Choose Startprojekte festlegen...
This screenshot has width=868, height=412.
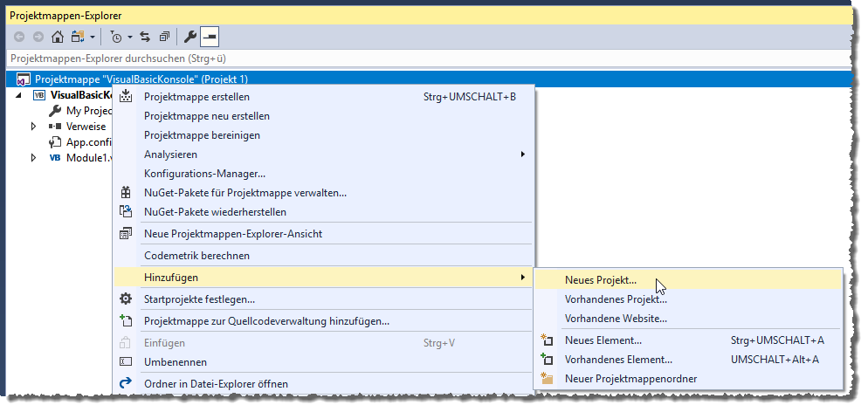324,299
